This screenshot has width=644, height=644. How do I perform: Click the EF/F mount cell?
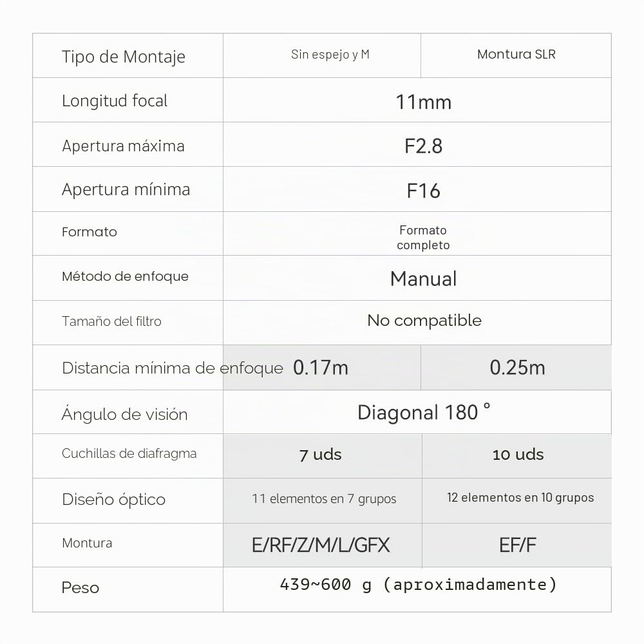point(518,545)
